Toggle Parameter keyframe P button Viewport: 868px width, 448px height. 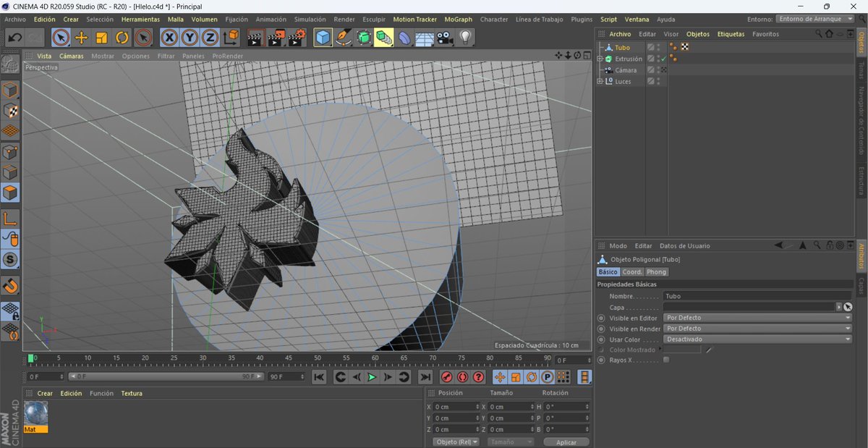click(548, 377)
